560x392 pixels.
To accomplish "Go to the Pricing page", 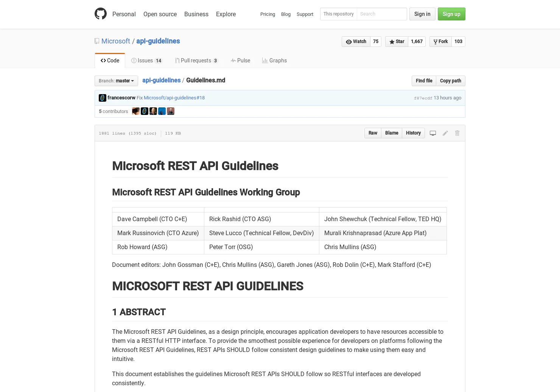I will pos(268,14).
